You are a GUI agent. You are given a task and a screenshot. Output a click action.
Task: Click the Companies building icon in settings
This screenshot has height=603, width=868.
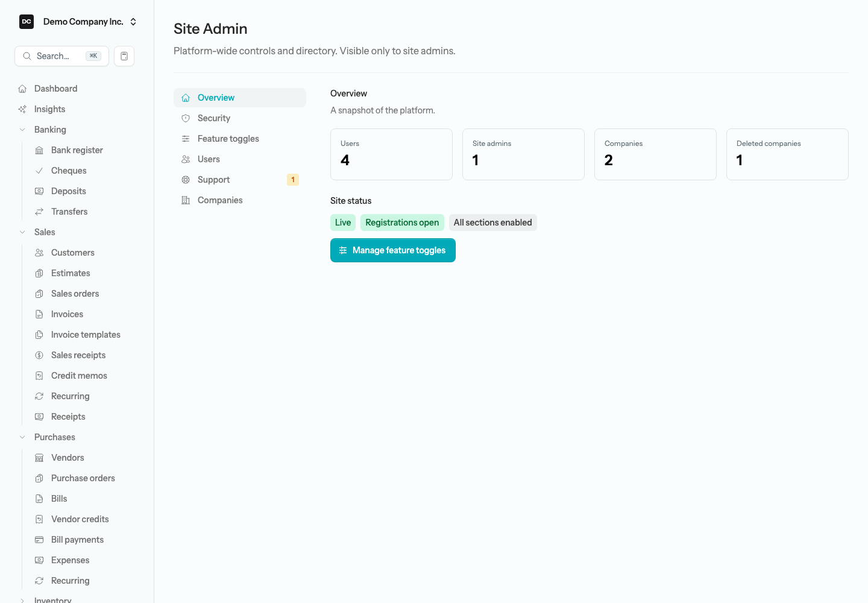(186, 200)
